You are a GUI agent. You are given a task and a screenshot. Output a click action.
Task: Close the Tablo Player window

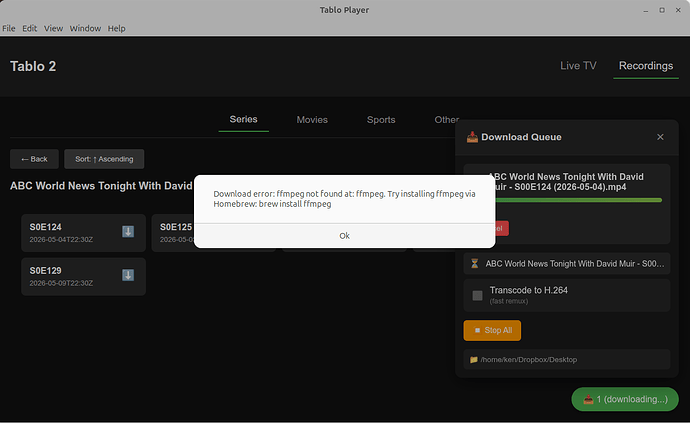(x=678, y=10)
